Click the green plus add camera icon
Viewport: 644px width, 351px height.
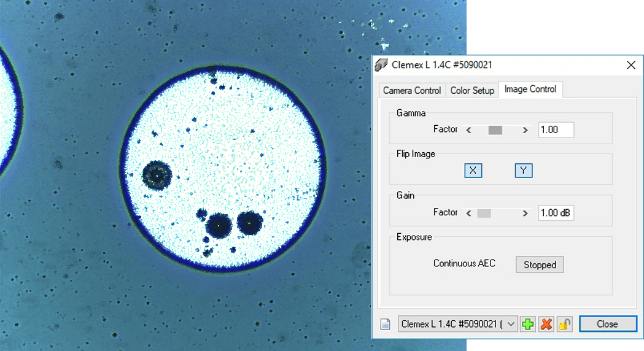528,325
